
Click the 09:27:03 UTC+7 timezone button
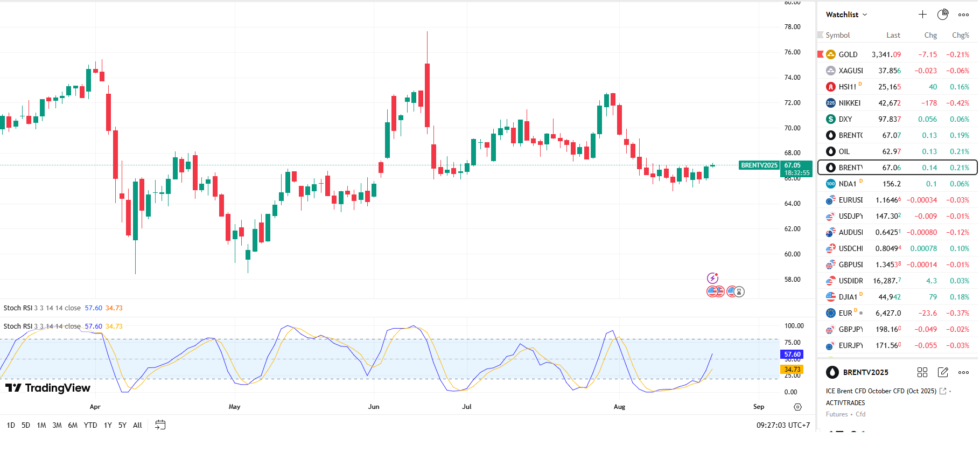(x=782, y=425)
